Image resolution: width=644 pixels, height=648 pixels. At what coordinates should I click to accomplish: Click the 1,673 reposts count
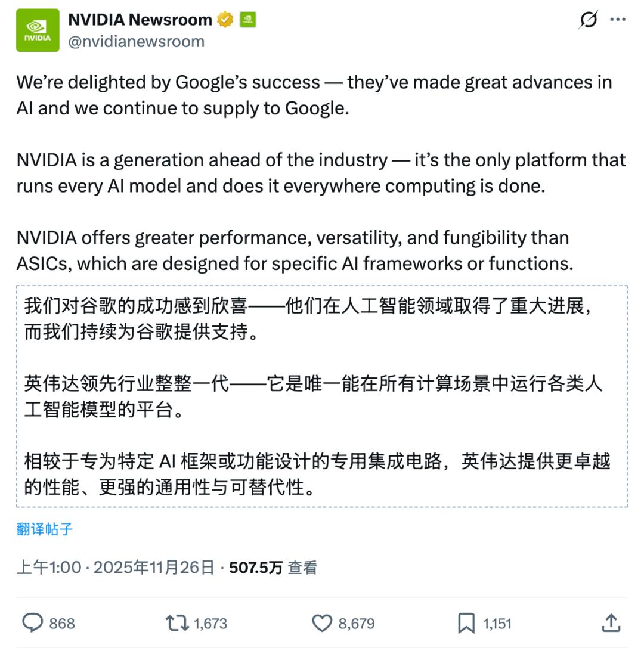210,624
